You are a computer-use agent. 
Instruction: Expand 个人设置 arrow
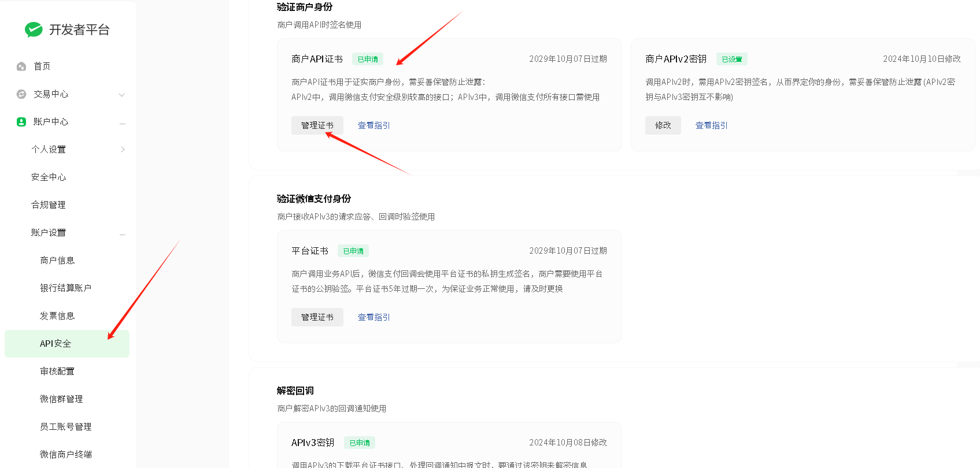[123, 150]
